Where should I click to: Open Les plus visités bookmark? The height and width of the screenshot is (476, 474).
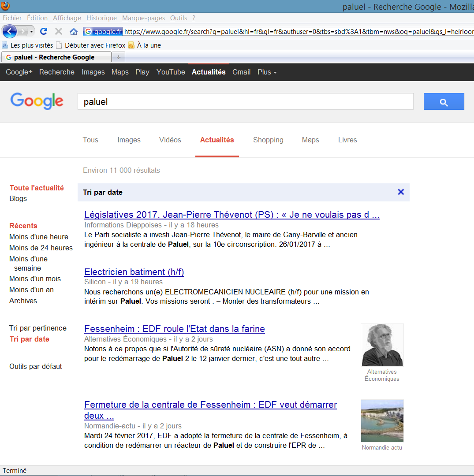click(x=28, y=45)
